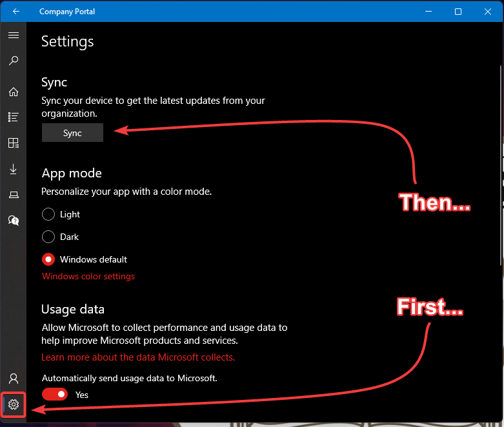Click the 'Usage data' heading
The image size is (504, 427).
[73, 309]
